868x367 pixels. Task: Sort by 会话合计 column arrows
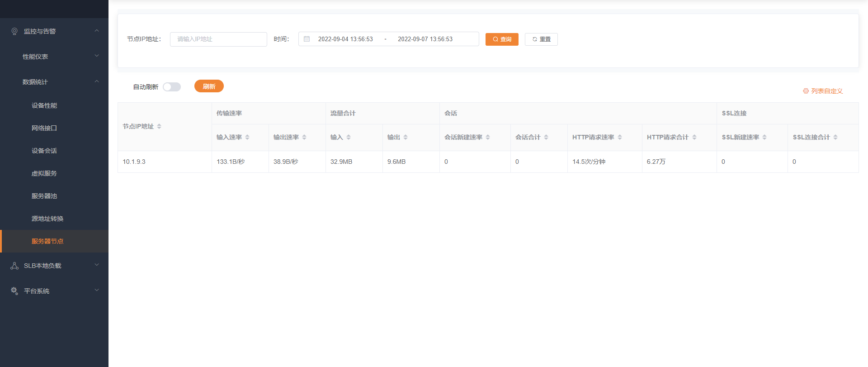click(546, 138)
